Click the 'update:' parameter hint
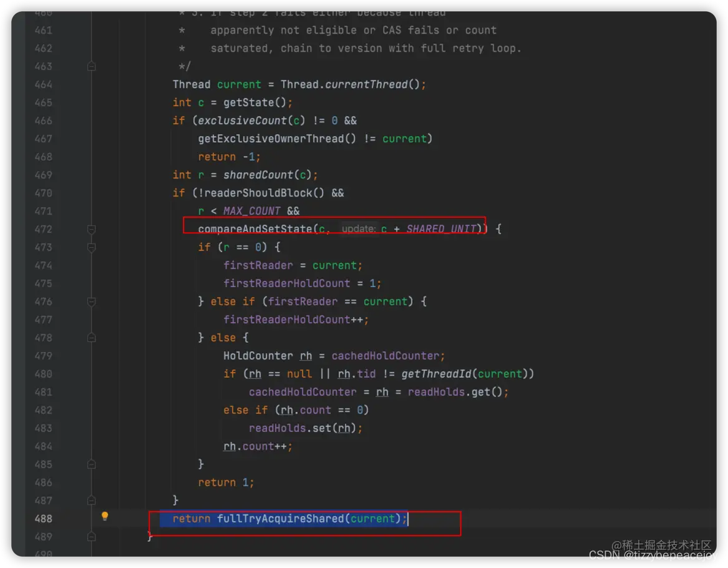728x568 pixels. [359, 229]
